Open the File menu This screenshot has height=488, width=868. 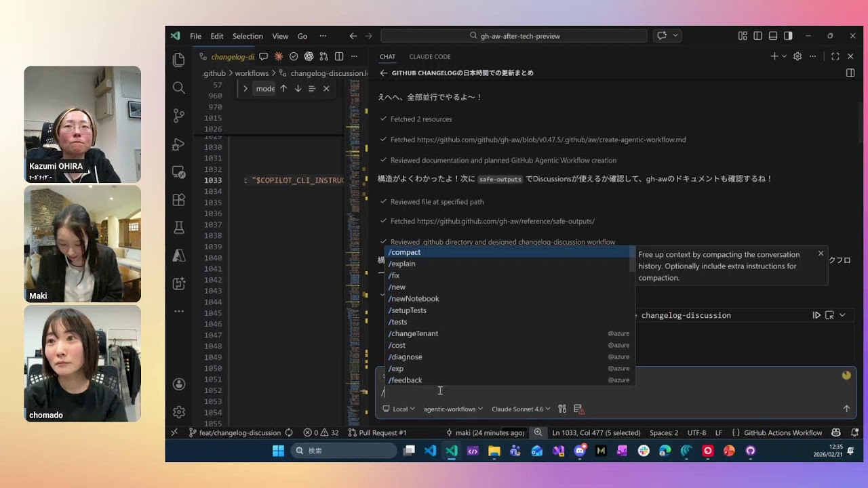coord(195,36)
